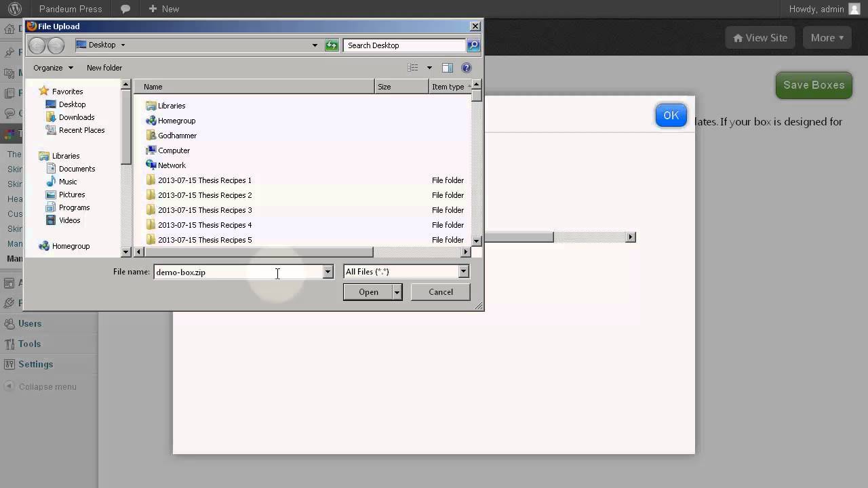Select folder 2013-07-15 Thesis Recipes 2
Screen dimensions: 868x488
[x=204, y=195]
